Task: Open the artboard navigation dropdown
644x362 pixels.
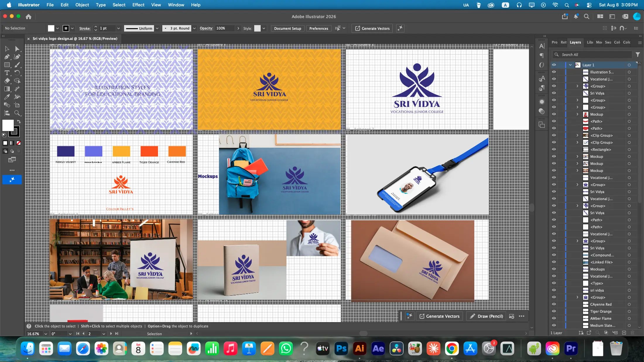Action: pyautogui.click(x=104, y=334)
